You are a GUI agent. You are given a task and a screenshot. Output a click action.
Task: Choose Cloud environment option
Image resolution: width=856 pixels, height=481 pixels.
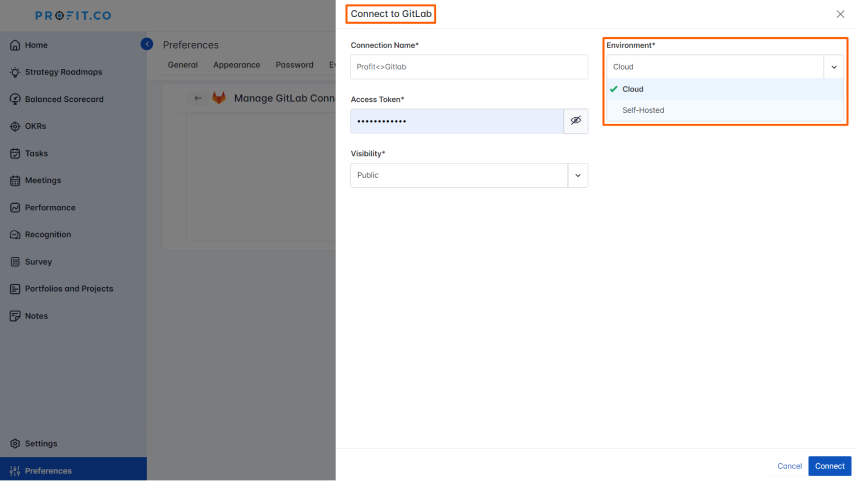(x=725, y=89)
